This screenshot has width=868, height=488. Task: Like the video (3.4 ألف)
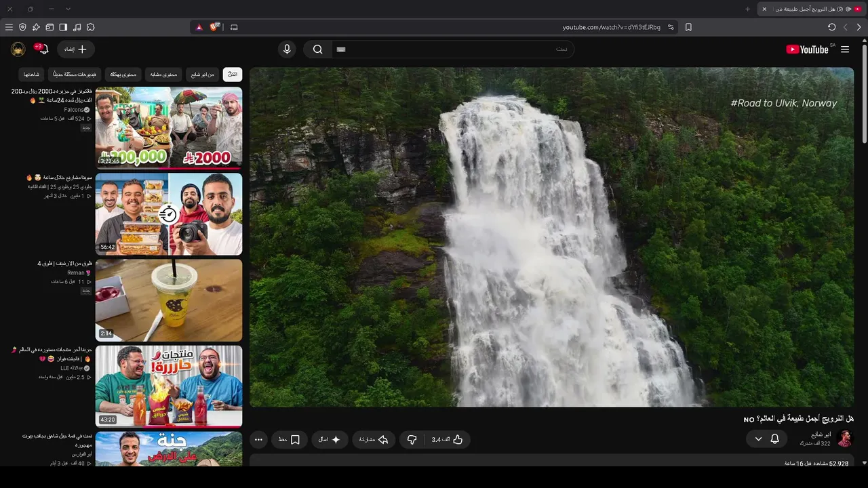[448, 440]
